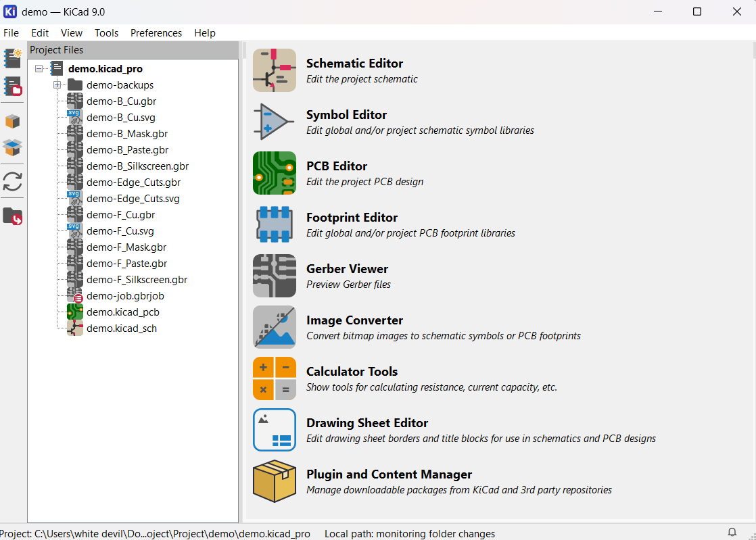Image resolution: width=756 pixels, height=540 pixels.
Task: Click 'Preview Gerber files' description
Action: [349, 285]
